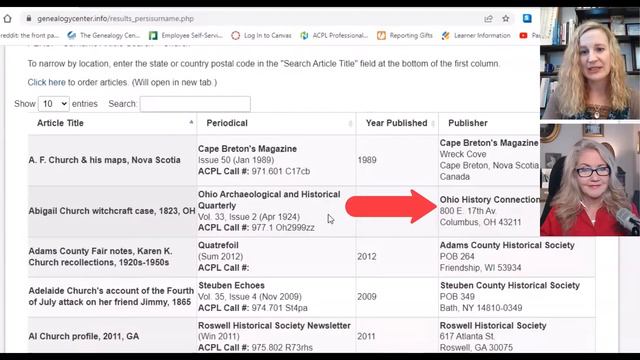Viewport: 640px width, 360px height.
Task: Click 'ACPL Call #: 977.1 Oh2999zz'
Action: click(256, 228)
